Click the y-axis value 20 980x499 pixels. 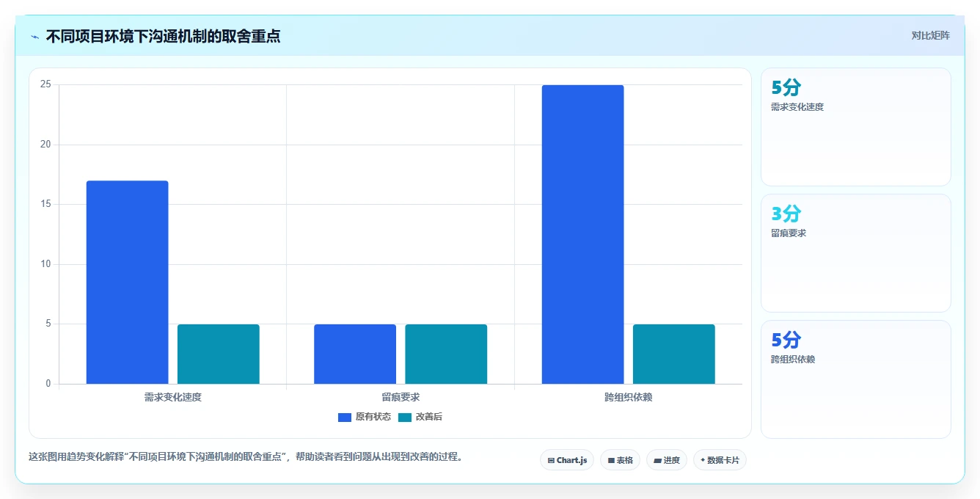coord(45,145)
